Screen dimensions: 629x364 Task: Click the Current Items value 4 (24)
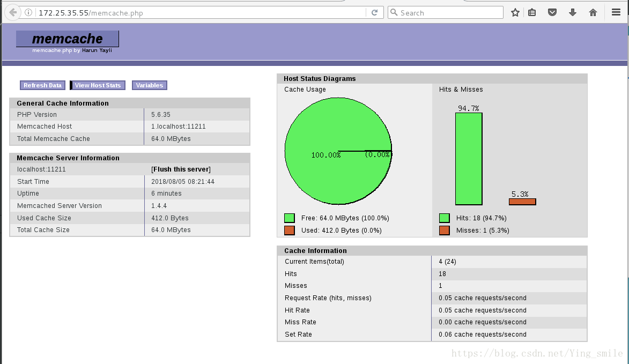(x=447, y=262)
